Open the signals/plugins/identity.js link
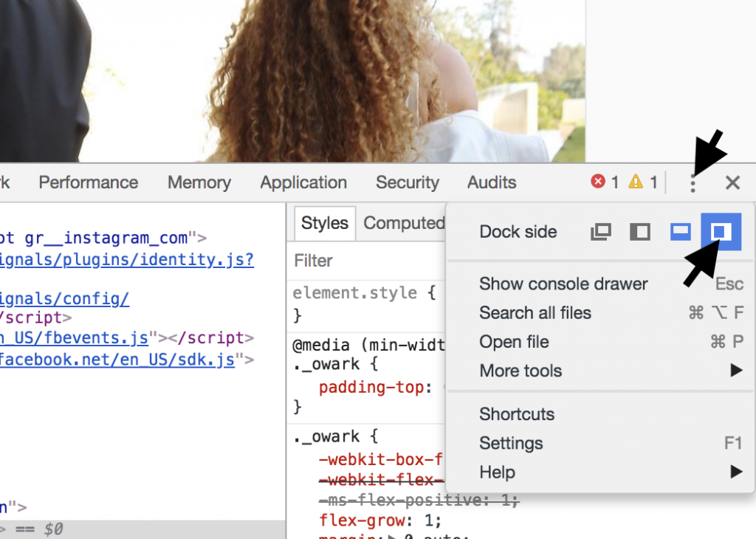The width and height of the screenshot is (756, 539). point(126,260)
